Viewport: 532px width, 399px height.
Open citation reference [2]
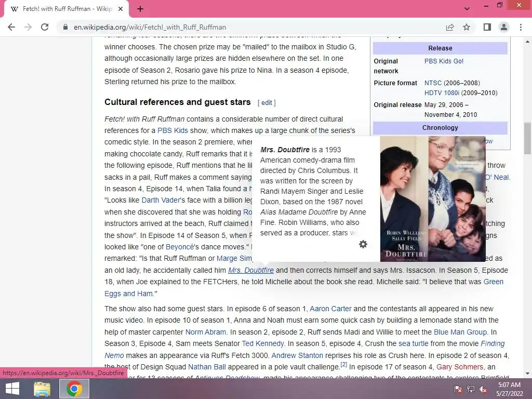pos(344,365)
